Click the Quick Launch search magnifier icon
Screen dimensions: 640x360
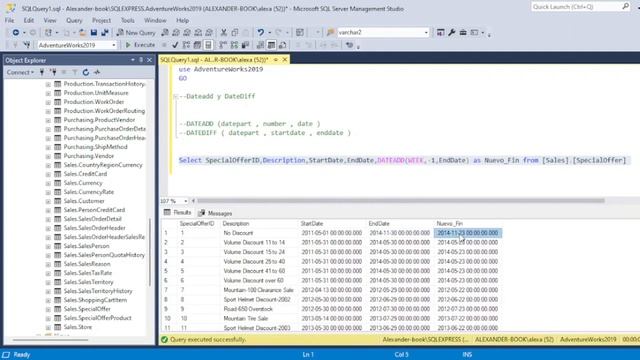[625, 7]
